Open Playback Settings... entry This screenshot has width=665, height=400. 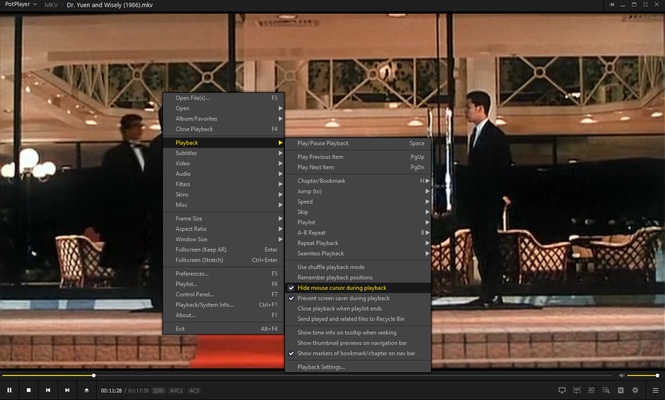click(x=358, y=367)
